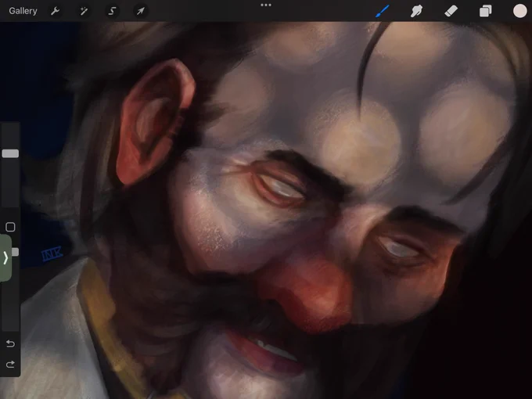Image resolution: width=532 pixels, height=399 pixels.
Task: Select the Smudge tool
Action: click(417, 11)
